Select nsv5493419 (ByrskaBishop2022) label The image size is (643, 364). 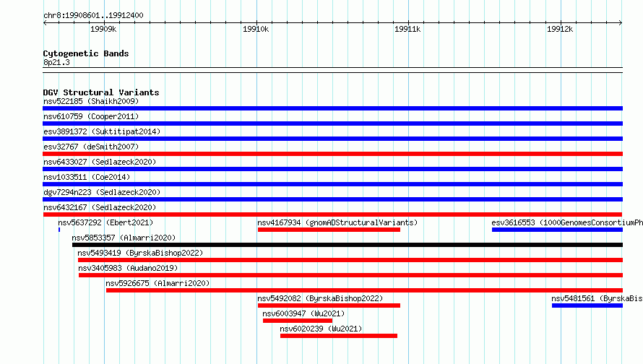140,253
